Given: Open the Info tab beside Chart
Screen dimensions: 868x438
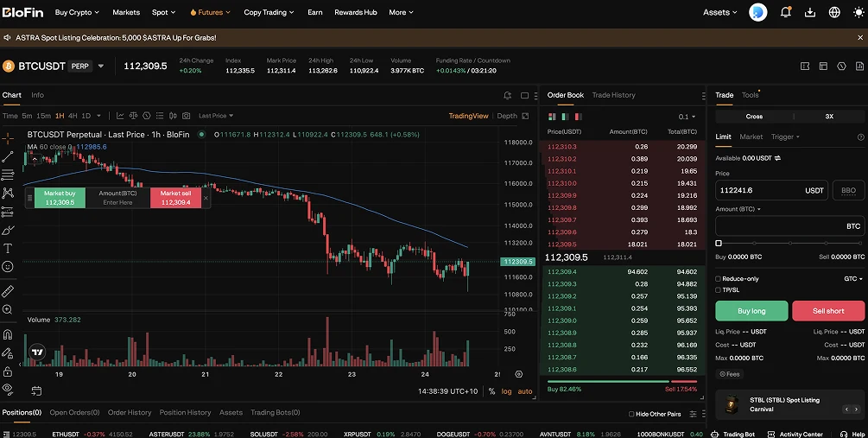Looking at the screenshot, I should coord(37,95).
